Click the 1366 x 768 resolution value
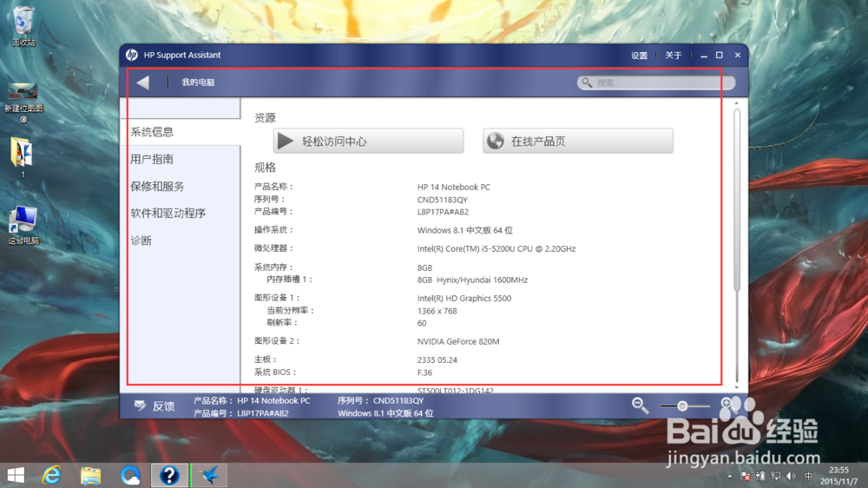The image size is (868, 488). (x=437, y=312)
